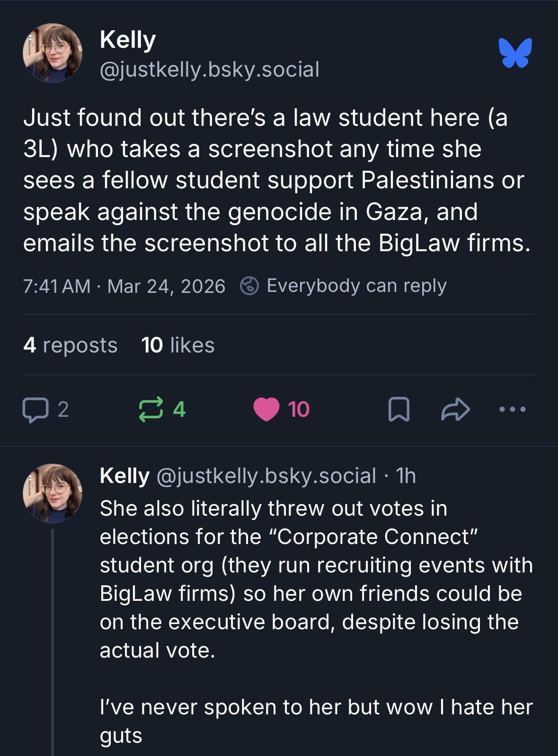Click the share arrow icon
558x756 pixels.
[x=455, y=410]
